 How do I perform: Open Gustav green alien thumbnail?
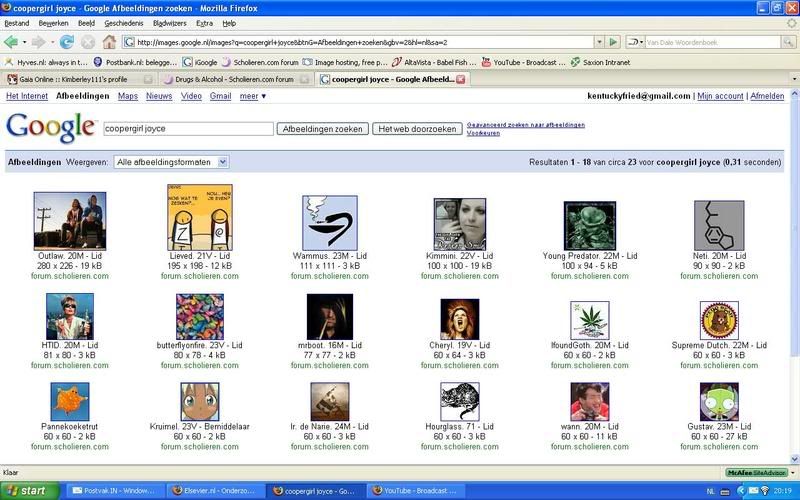pos(719,402)
